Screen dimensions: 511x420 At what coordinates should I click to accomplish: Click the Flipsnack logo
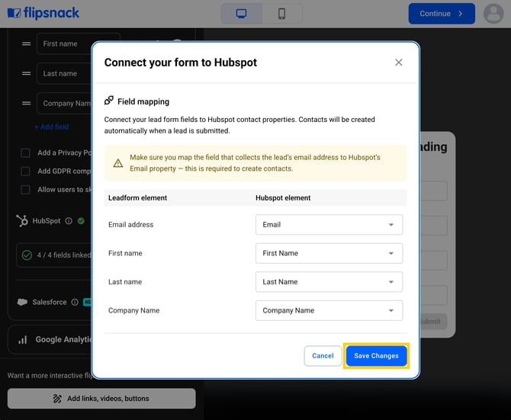(x=43, y=14)
